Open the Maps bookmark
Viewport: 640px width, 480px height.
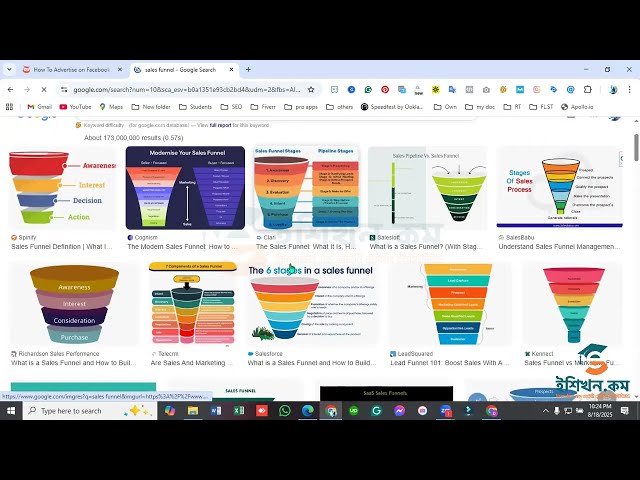(111, 107)
